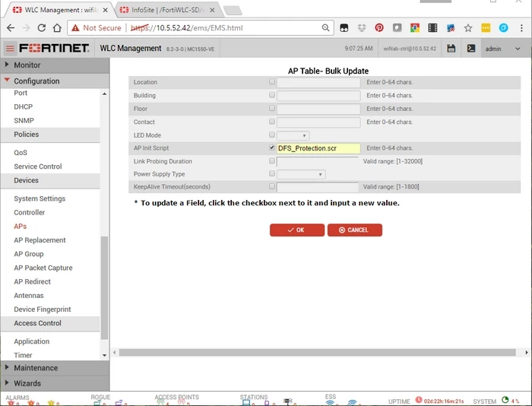Click the Not Secure warning icon
The width and height of the screenshot is (532, 406).
[75, 28]
